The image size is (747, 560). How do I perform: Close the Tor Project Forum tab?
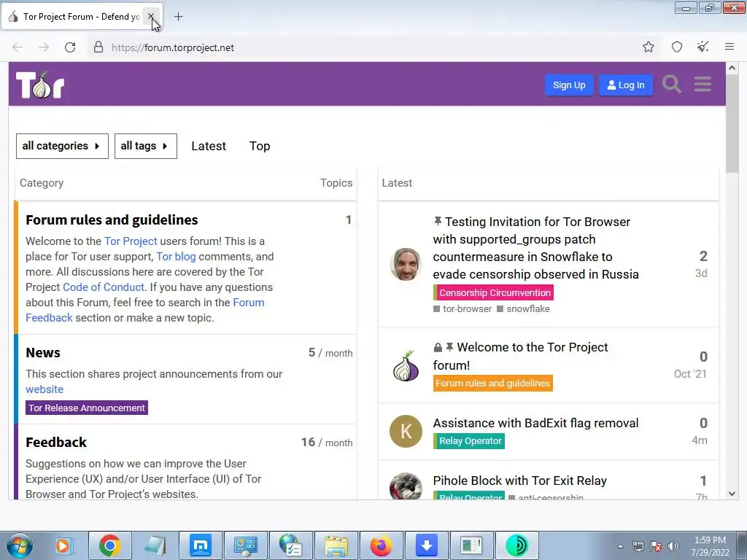point(150,17)
